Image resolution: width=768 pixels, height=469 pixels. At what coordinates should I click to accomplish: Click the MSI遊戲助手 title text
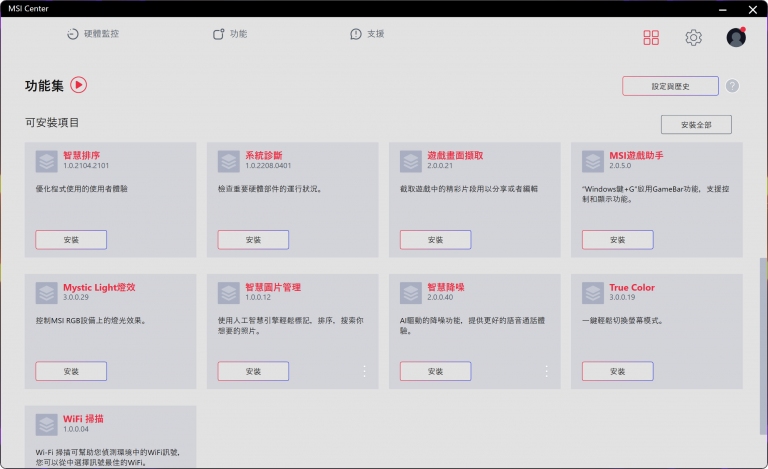pos(636,155)
